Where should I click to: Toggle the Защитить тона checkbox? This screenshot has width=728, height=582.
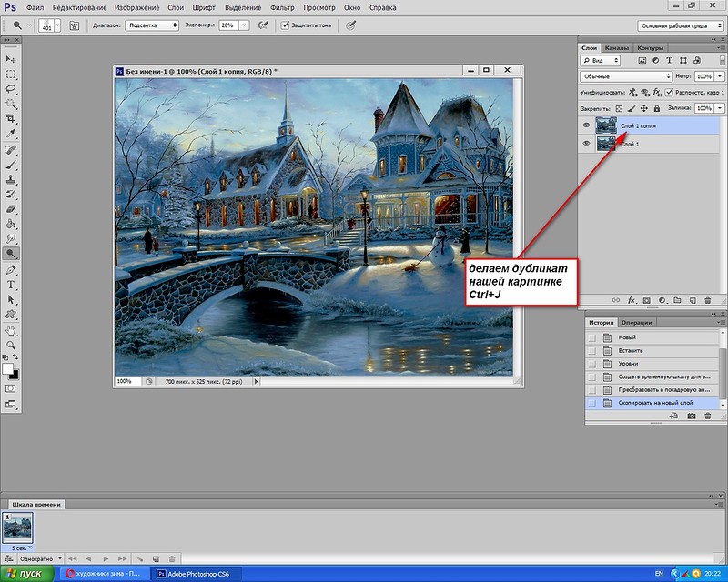coord(285,25)
